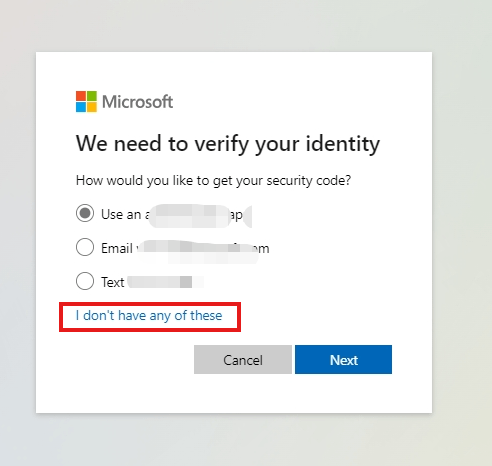
Task: Click the 'Use an' option label
Action: (x=121, y=214)
